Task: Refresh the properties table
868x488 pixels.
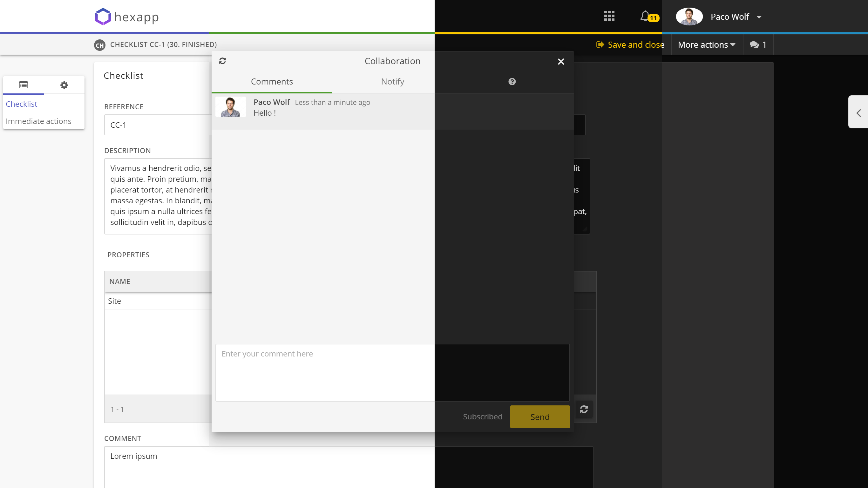Action: [584, 409]
